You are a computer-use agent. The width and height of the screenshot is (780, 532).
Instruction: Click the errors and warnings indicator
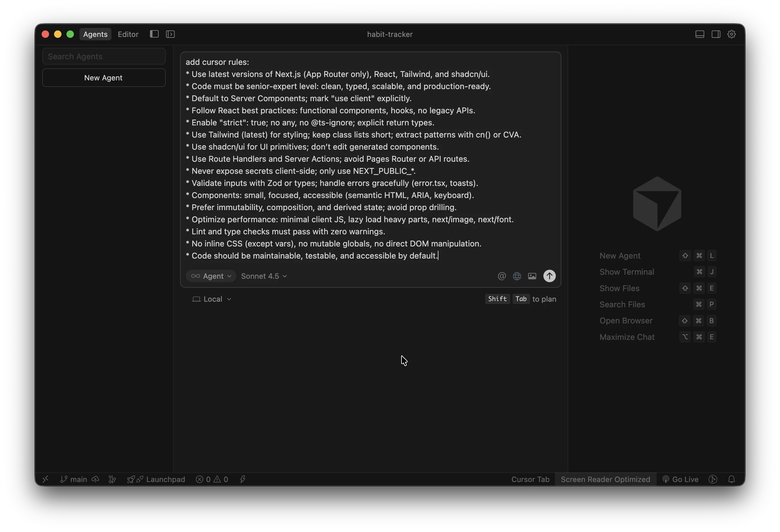(212, 479)
